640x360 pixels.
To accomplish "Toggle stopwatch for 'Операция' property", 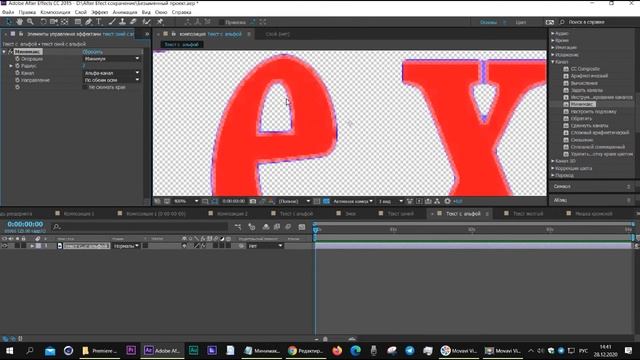I will pos(17,59).
